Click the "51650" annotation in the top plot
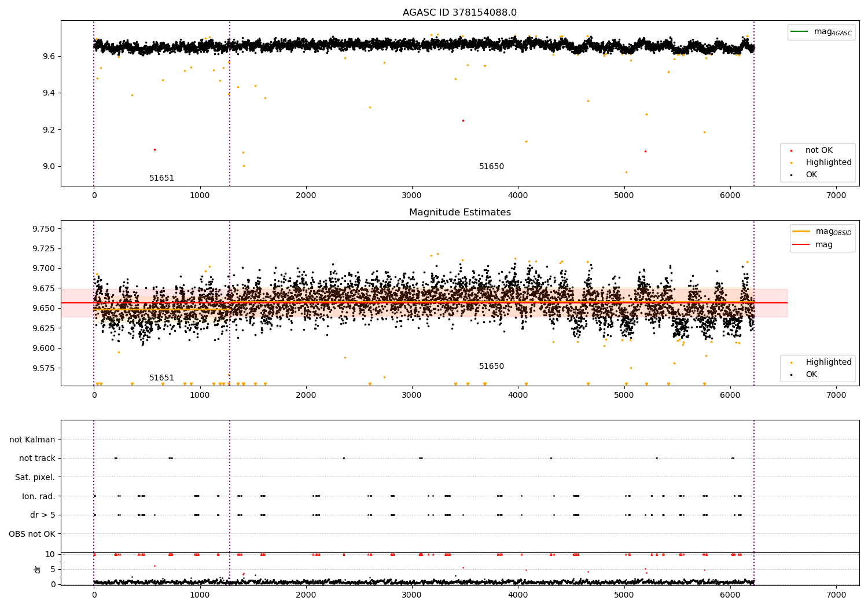 click(491, 167)
